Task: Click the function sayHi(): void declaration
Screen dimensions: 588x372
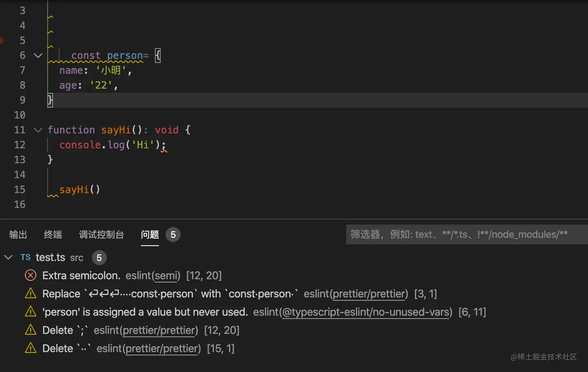Action: pos(119,130)
